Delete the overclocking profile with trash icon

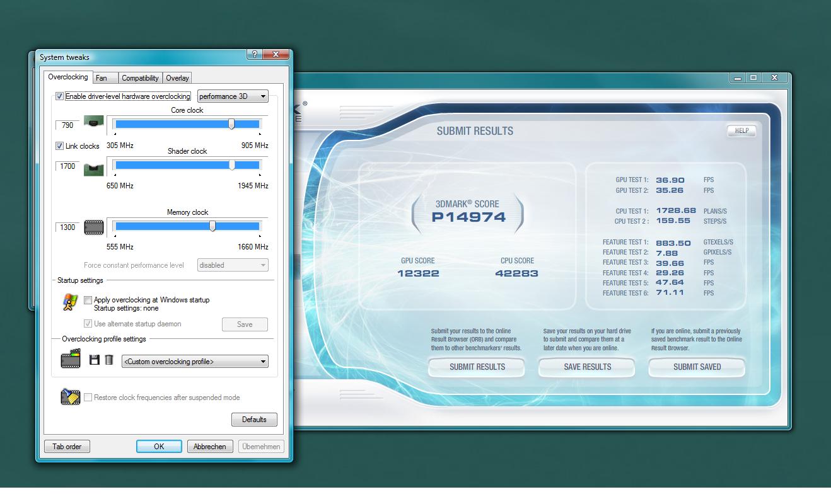[109, 360]
